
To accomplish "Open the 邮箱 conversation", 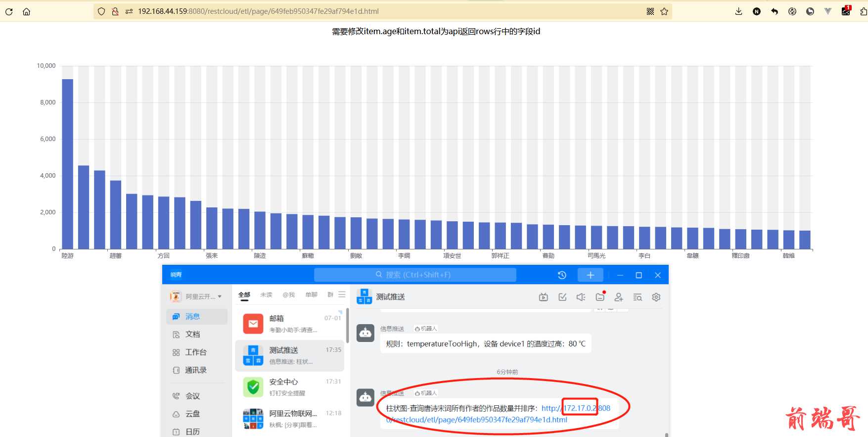I will point(290,324).
